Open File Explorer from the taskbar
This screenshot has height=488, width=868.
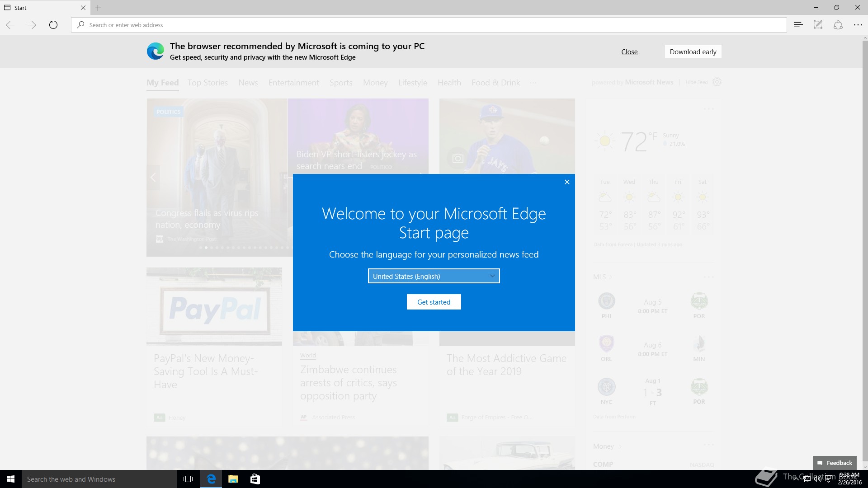tap(233, 479)
